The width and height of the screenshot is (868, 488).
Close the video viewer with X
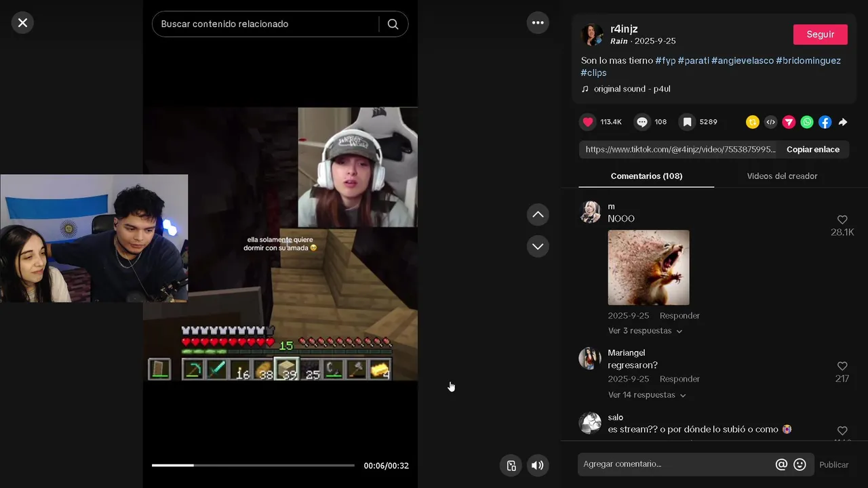pos(22,22)
